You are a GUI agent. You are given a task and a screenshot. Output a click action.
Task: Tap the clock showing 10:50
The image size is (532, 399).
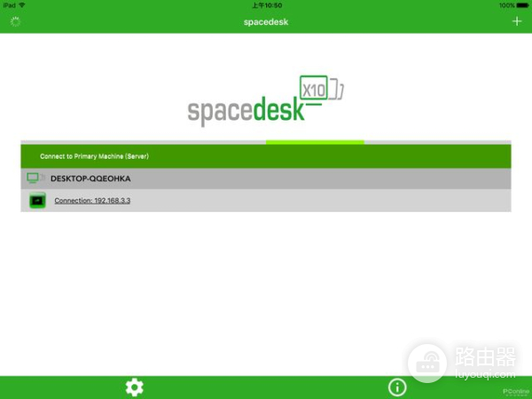(267, 5)
